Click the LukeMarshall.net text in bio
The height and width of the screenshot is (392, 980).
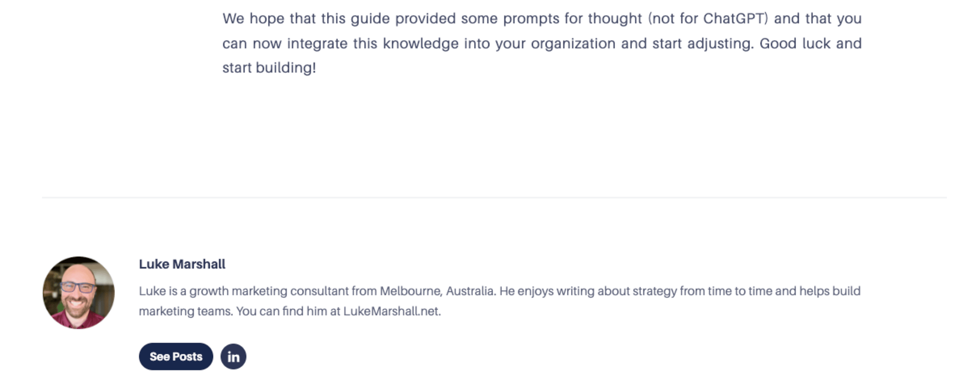[392, 311]
